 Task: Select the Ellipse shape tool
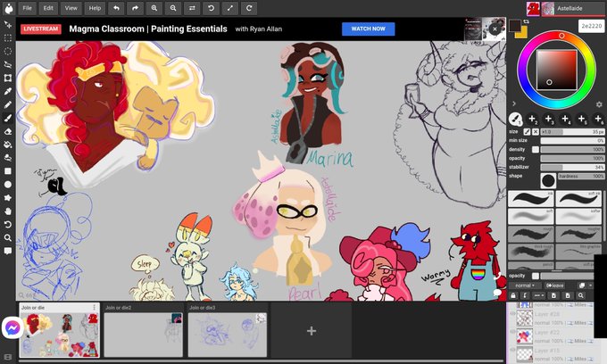[x=8, y=185]
